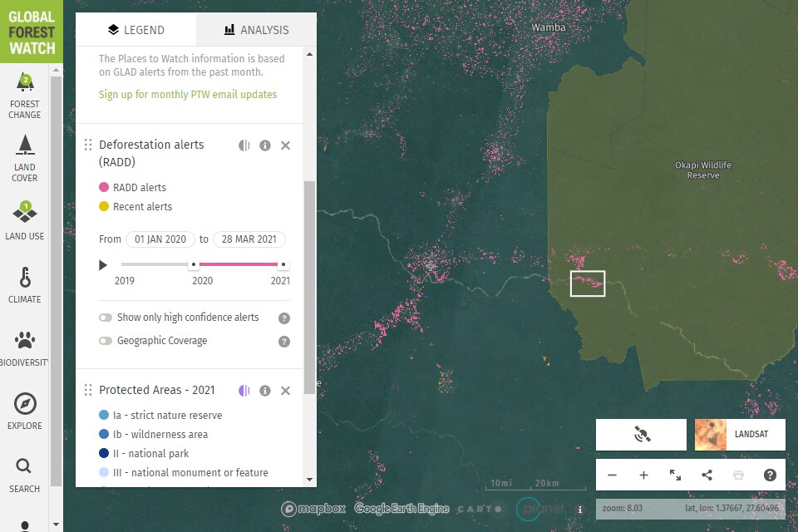Viewport: 798px width, 532px height.
Task: Toggle satellite recent imagery button
Action: point(641,434)
